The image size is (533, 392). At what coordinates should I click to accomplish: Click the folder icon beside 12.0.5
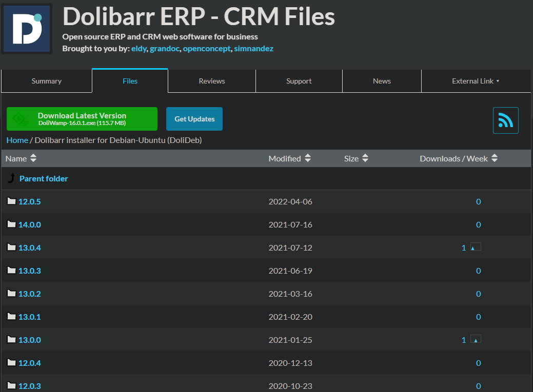coord(11,201)
